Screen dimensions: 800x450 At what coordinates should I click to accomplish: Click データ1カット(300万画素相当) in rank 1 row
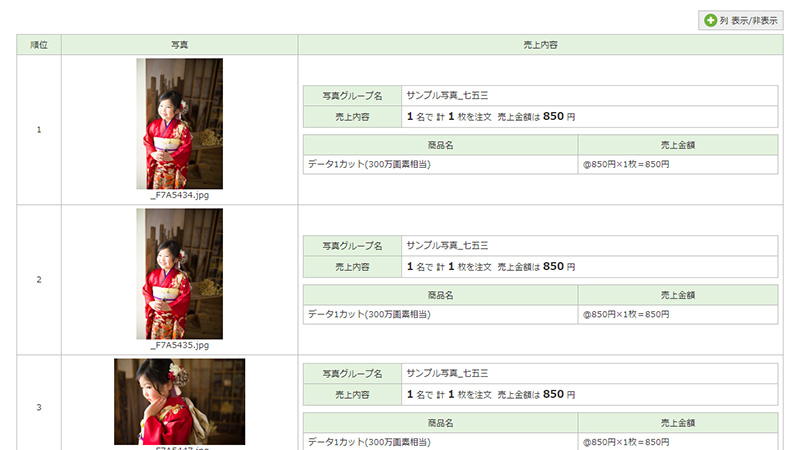(x=369, y=164)
